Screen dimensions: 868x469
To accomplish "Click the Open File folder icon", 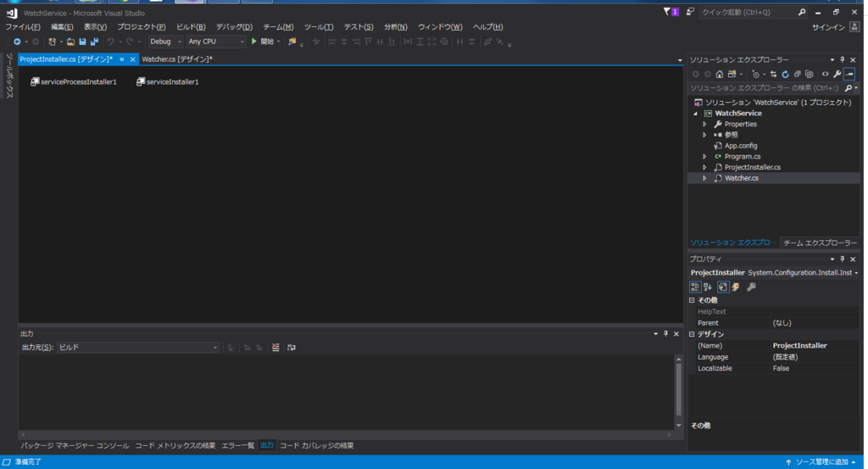I will tap(70, 42).
